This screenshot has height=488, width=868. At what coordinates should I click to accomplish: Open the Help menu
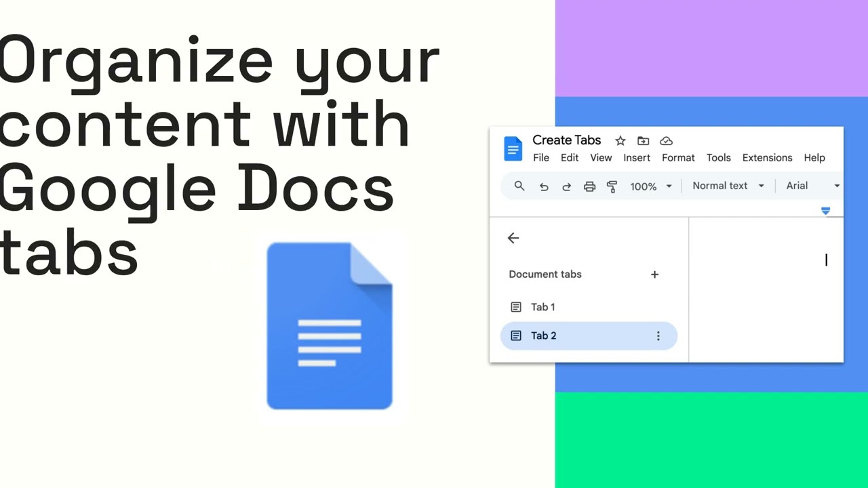814,158
